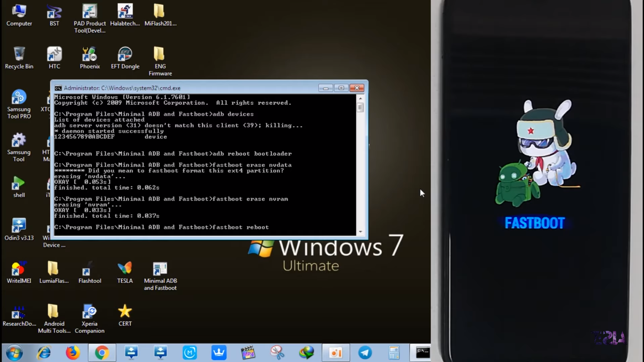Open the shell shortcut on desktop

coord(19,187)
